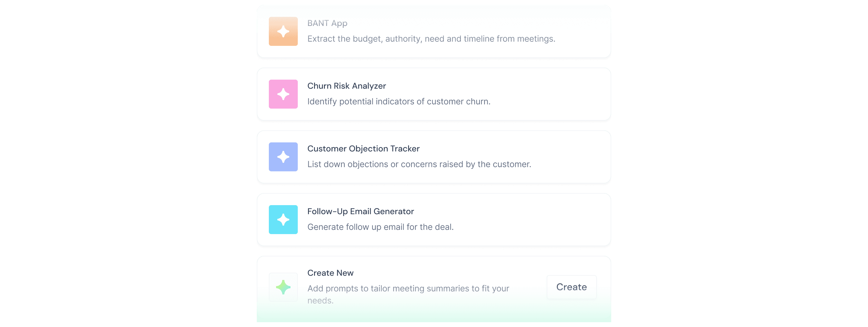
Task: Select the Churn Risk Analyzer title
Action: click(x=346, y=86)
